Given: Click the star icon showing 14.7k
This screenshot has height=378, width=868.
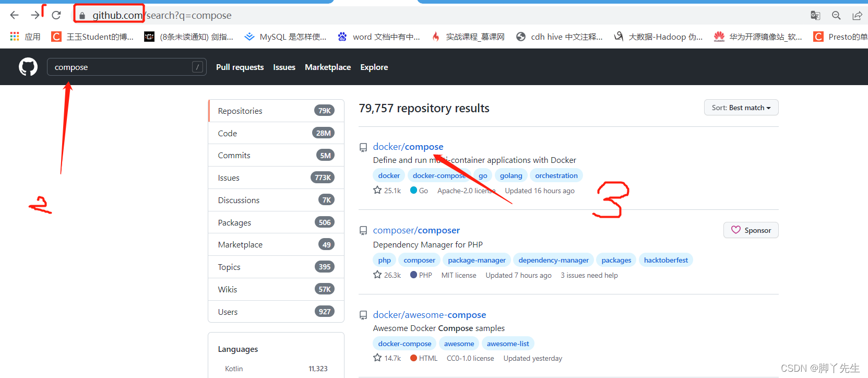Looking at the screenshot, I should 377,358.
